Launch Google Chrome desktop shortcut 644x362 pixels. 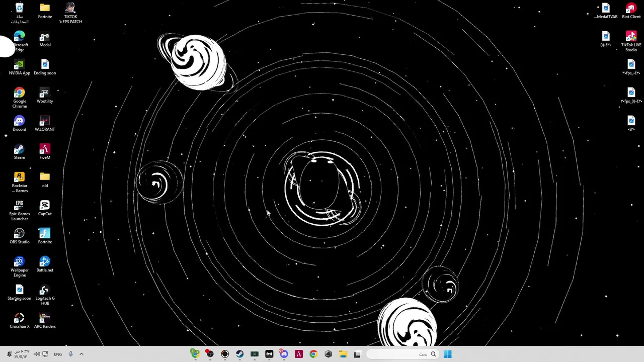pos(19,98)
